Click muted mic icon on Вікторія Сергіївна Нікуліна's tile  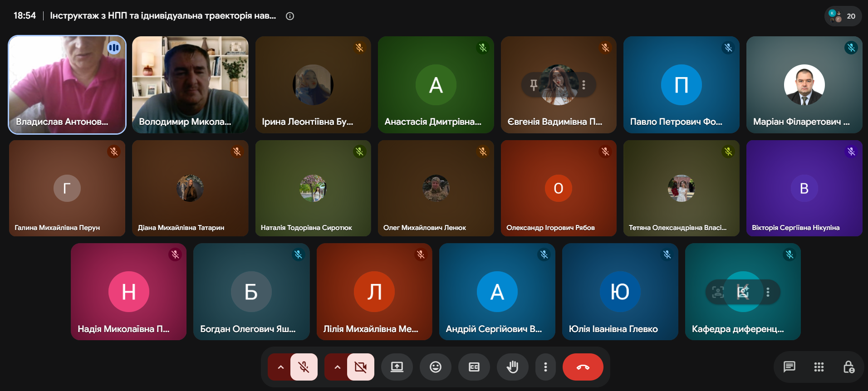click(x=851, y=152)
